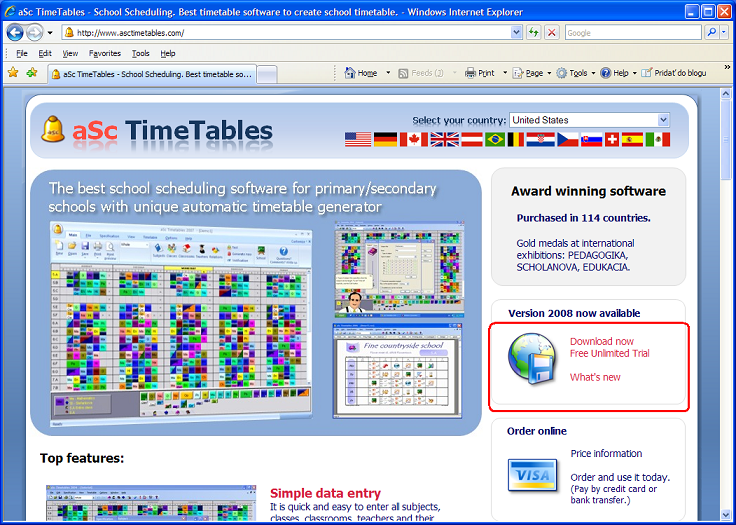Click the German flag icon
This screenshot has height=525, width=736.
point(385,140)
